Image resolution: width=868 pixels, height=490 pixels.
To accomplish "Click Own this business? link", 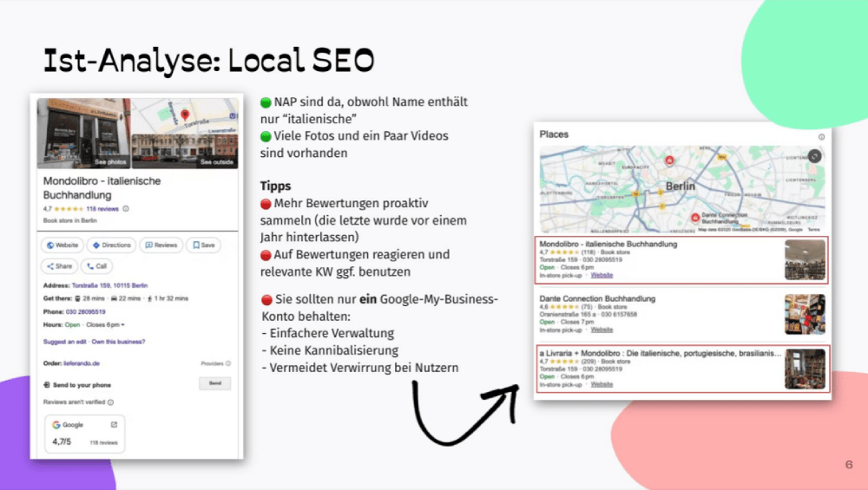I will point(118,342).
